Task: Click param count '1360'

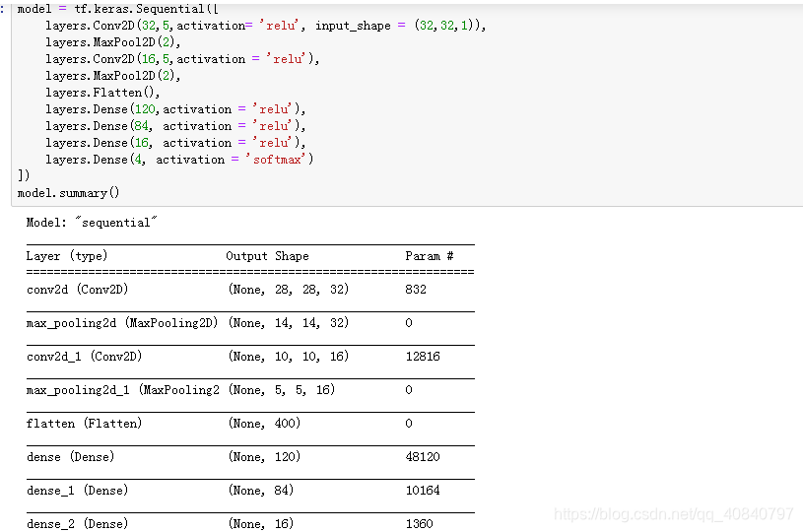Action: (x=419, y=524)
